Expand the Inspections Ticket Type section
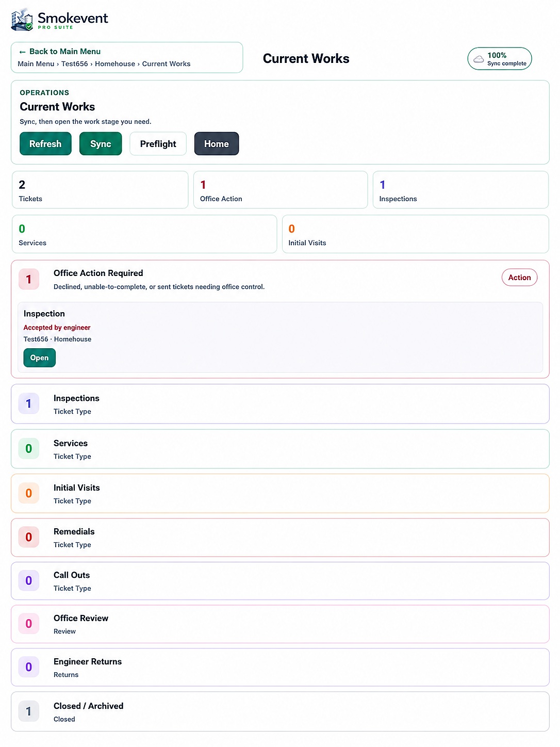Viewport: 560px width, 747px height. coord(280,404)
